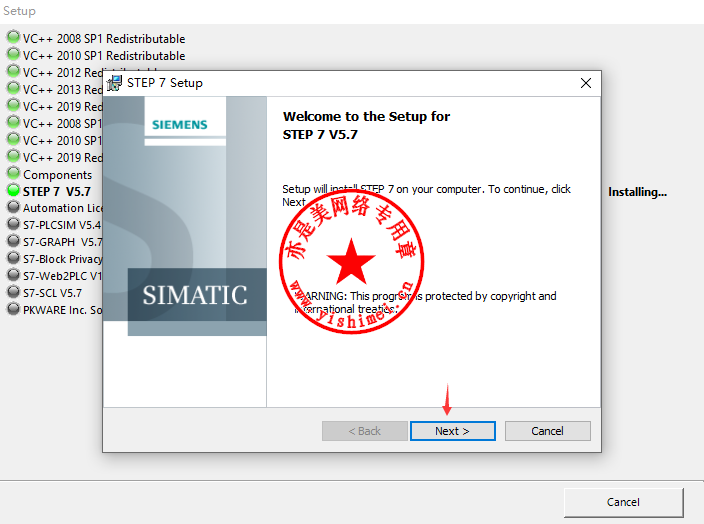Click the Installing... status text

tap(638, 192)
